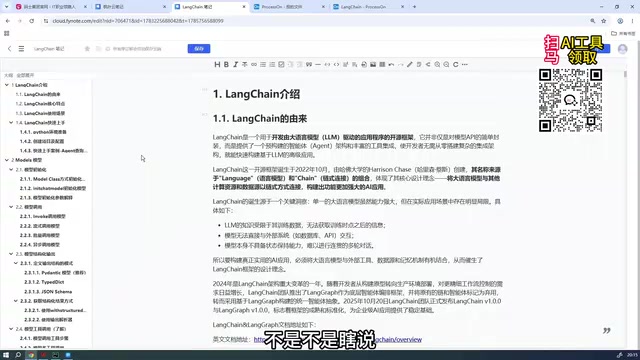
Task: Insert an image from toolbar
Action: coord(373,64)
